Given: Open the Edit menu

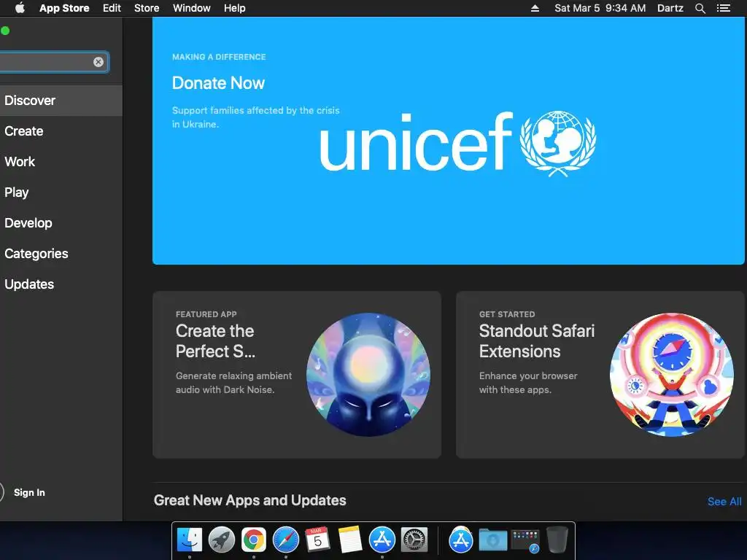Looking at the screenshot, I should click(x=112, y=8).
